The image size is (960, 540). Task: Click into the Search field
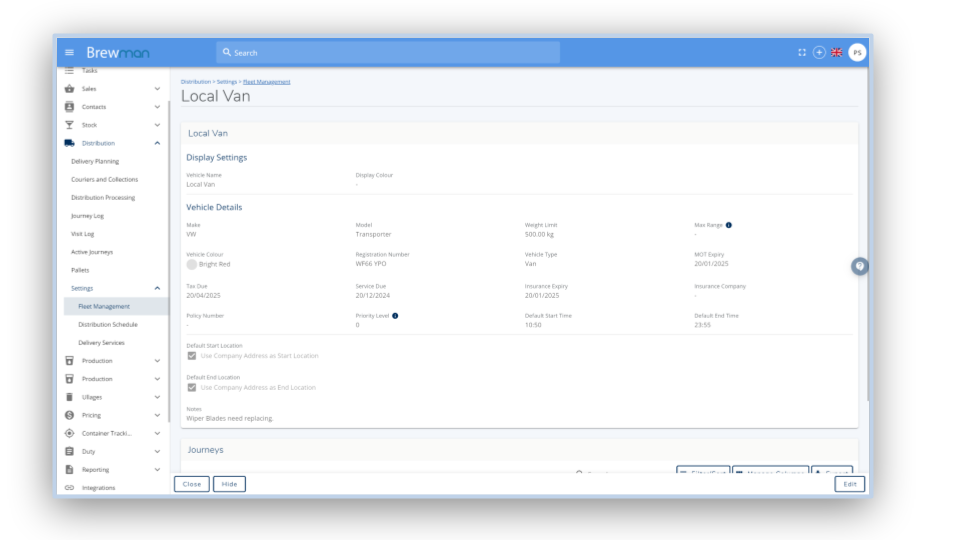pos(388,53)
